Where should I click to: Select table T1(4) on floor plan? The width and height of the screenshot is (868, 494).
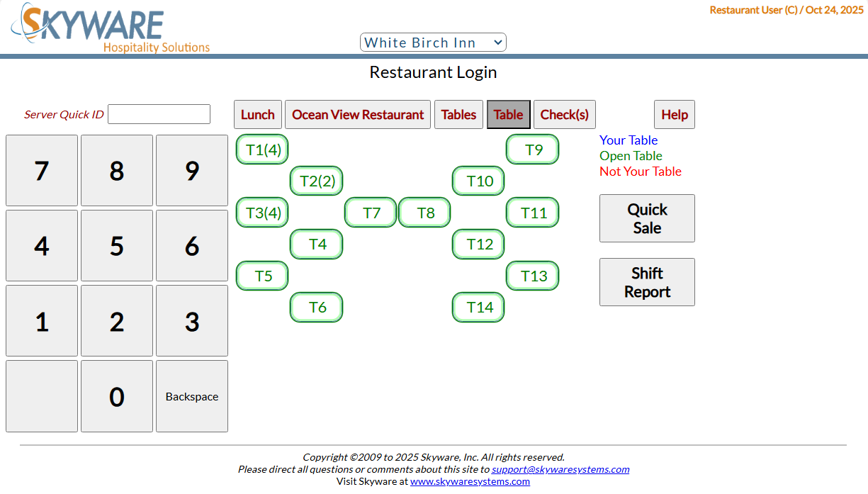[x=262, y=150]
